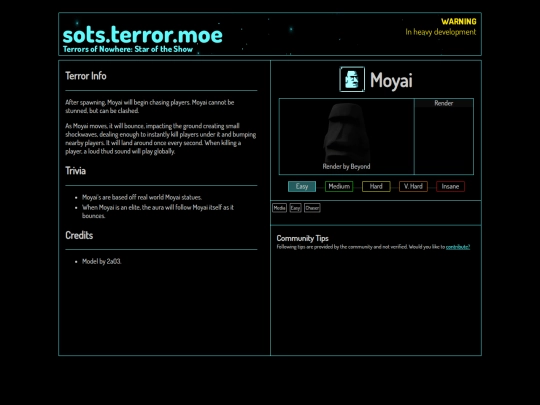Click the Community Tips heading
This screenshot has width=540, height=405.
click(302, 238)
